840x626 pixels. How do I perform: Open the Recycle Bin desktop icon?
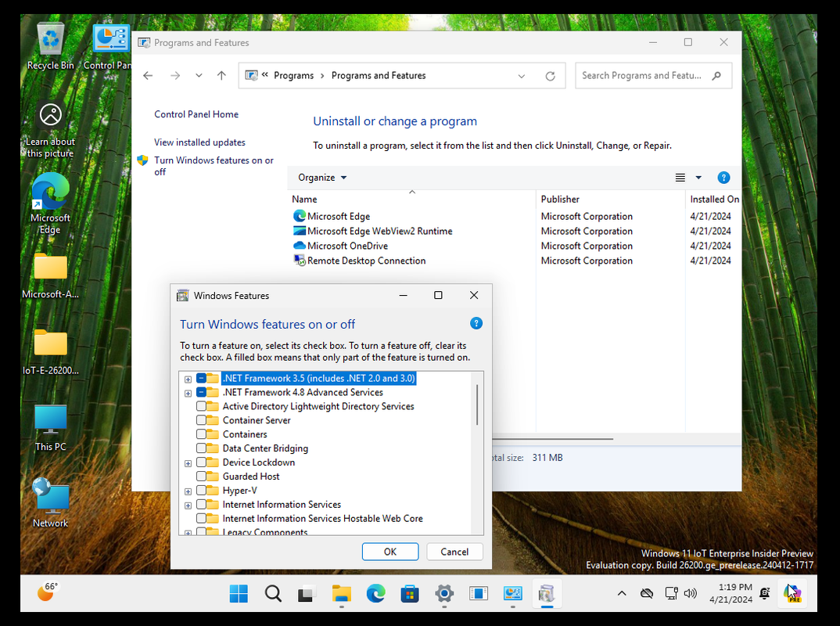(x=50, y=47)
